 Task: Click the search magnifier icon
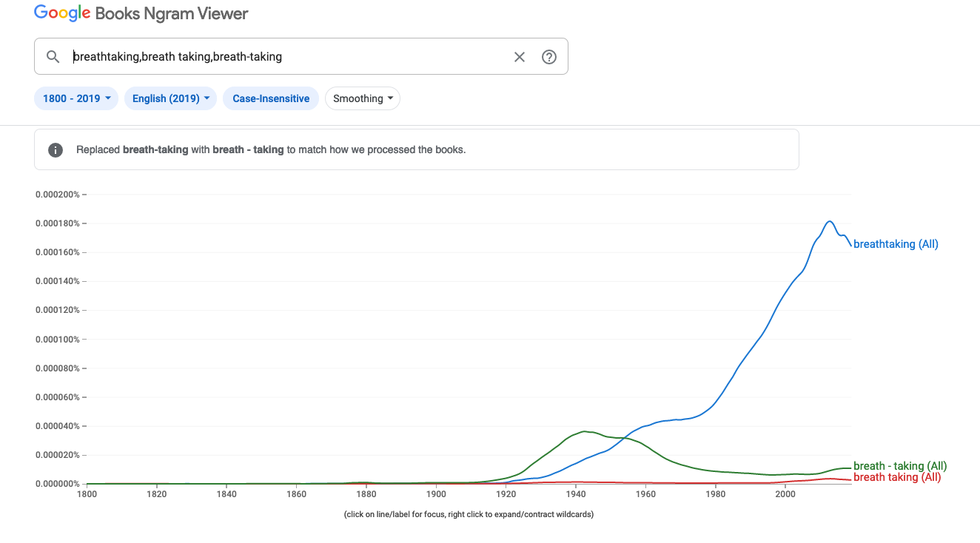point(53,57)
